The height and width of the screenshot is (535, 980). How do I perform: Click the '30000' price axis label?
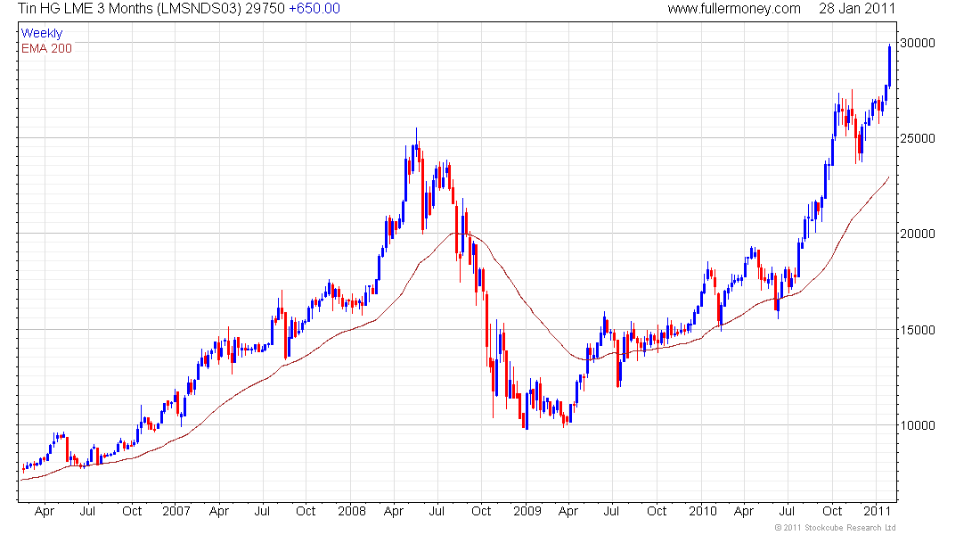[918, 43]
